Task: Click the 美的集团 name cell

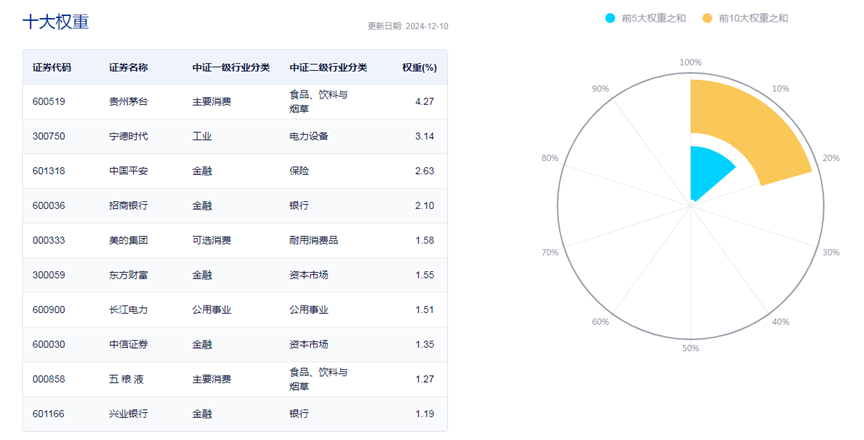Action: click(128, 240)
